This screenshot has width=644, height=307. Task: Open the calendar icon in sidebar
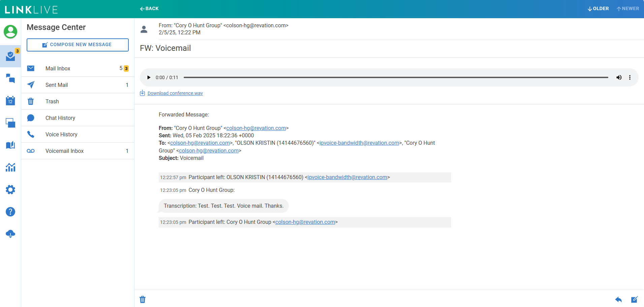(x=10, y=101)
